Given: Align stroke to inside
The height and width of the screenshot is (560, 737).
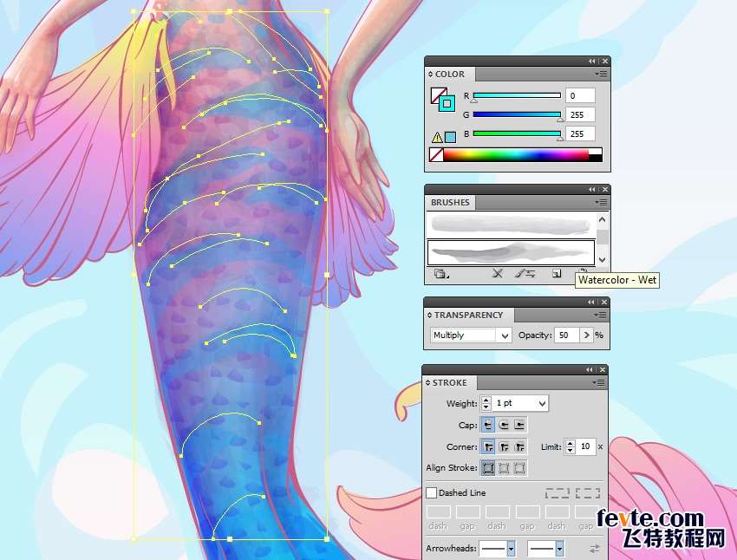Looking at the screenshot, I should [504, 468].
